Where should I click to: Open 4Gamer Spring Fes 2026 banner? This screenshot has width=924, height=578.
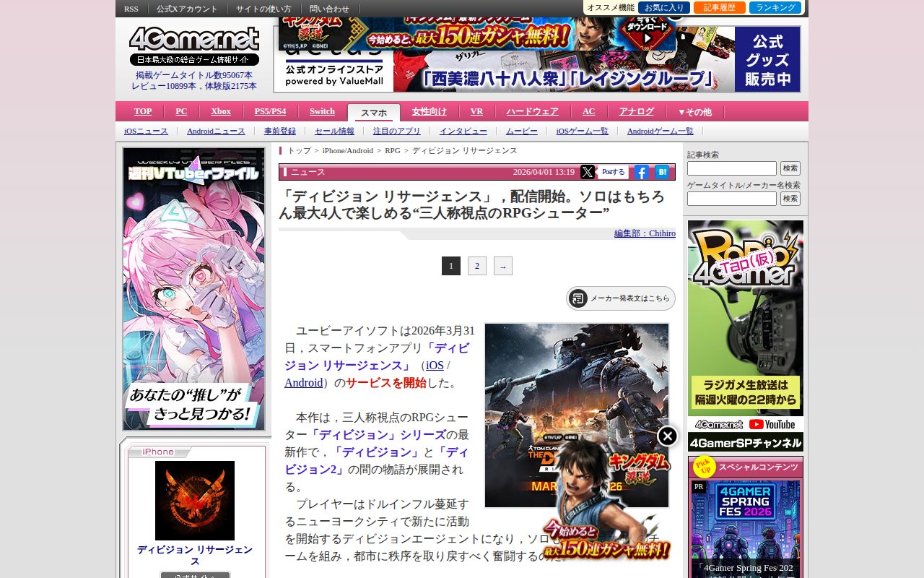[x=746, y=527]
